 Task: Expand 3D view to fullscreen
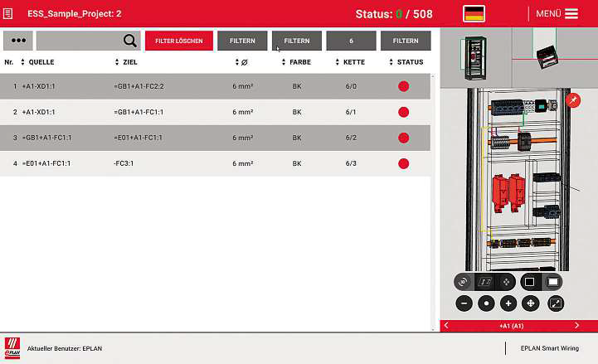pyautogui.click(x=556, y=303)
